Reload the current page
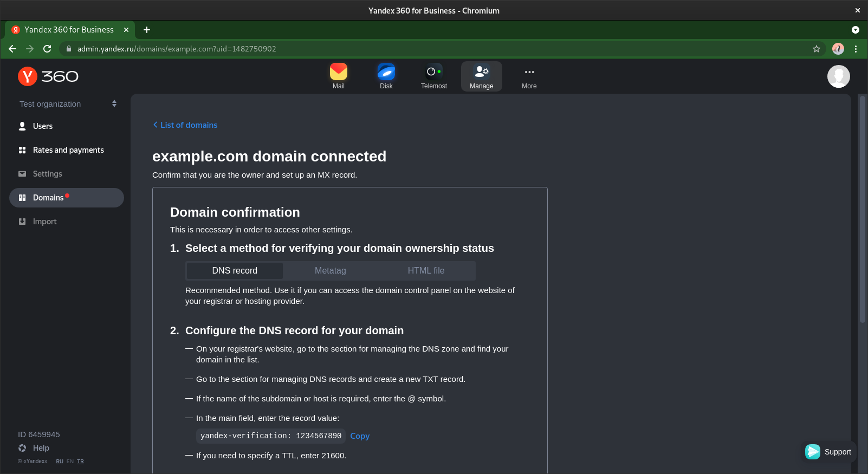This screenshot has height=474, width=868. coord(47,49)
